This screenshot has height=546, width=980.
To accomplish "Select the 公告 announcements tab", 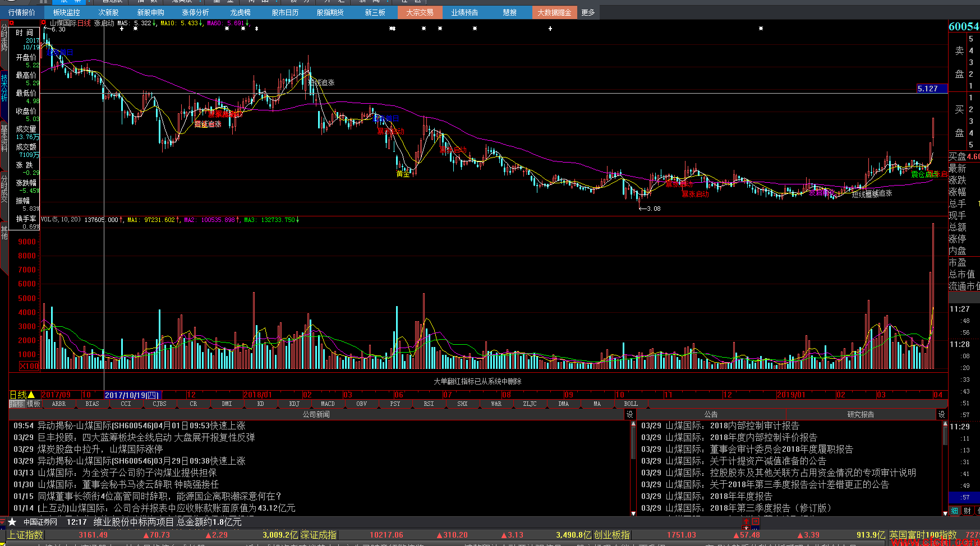I will tap(711, 414).
